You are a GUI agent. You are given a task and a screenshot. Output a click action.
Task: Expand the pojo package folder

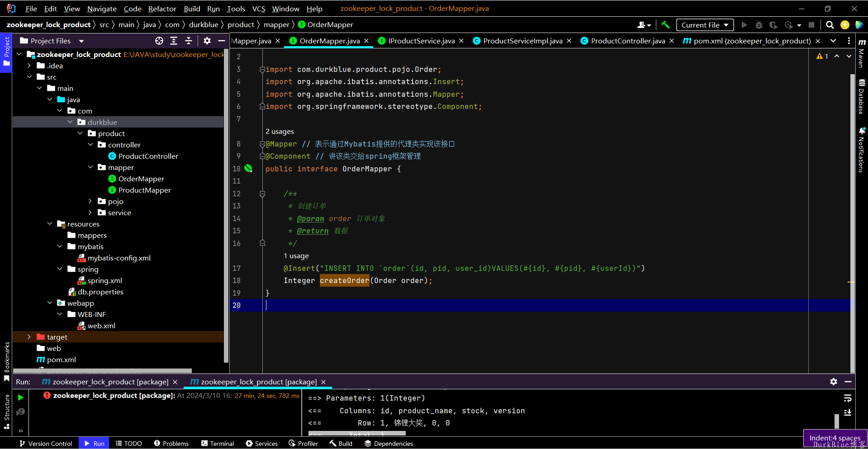90,201
